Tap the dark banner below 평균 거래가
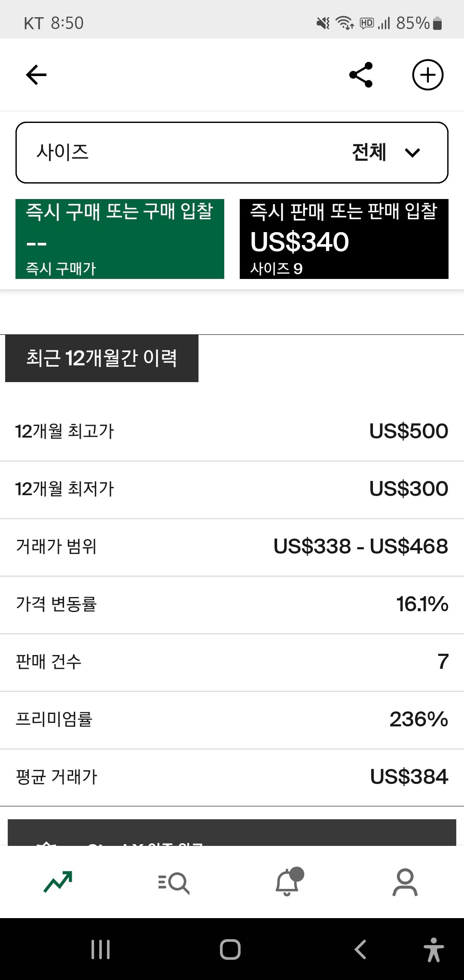 pyautogui.click(x=232, y=833)
